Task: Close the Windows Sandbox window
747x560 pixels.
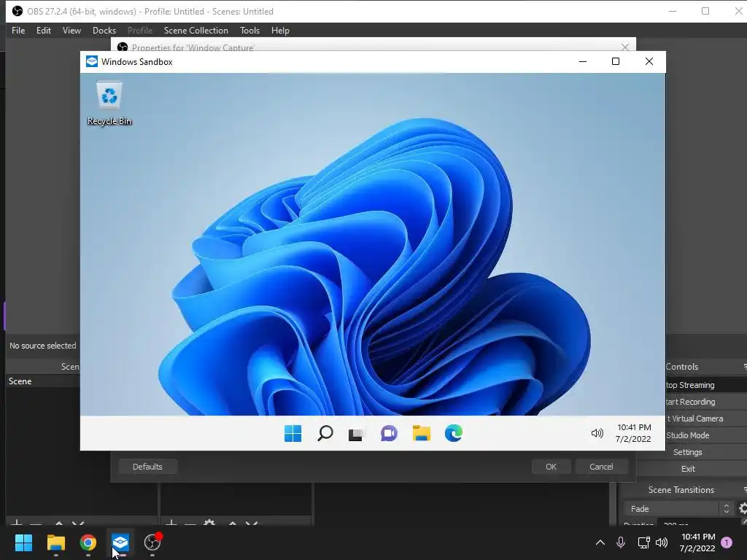Action: (649, 61)
